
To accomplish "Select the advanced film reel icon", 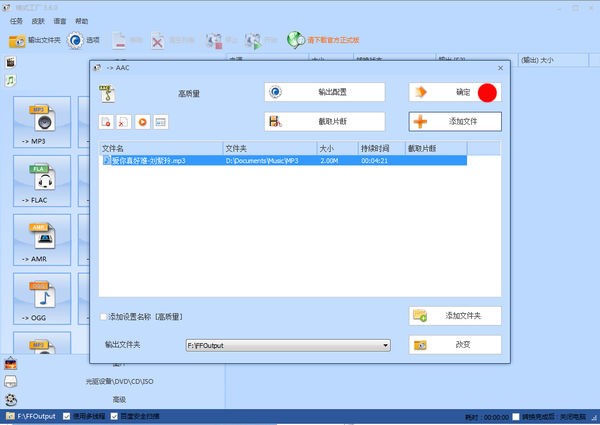I will [11, 399].
